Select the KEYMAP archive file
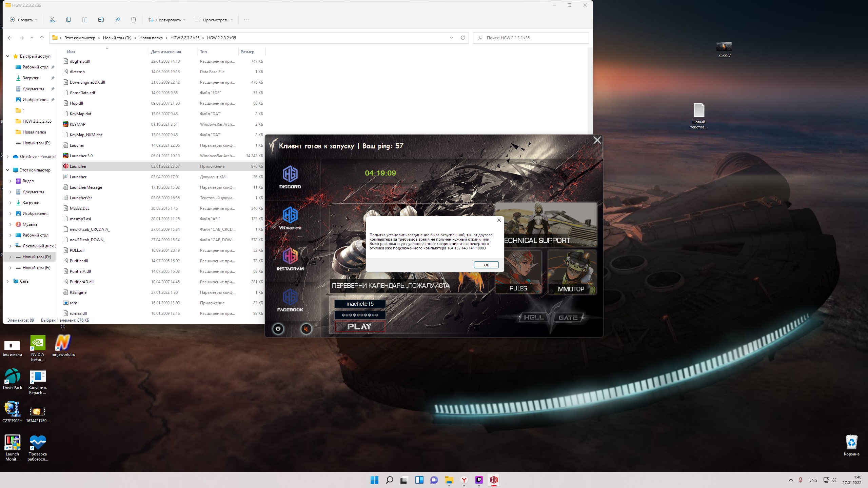Image resolution: width=868 pixels, height=488 pixels. (77, 124)
